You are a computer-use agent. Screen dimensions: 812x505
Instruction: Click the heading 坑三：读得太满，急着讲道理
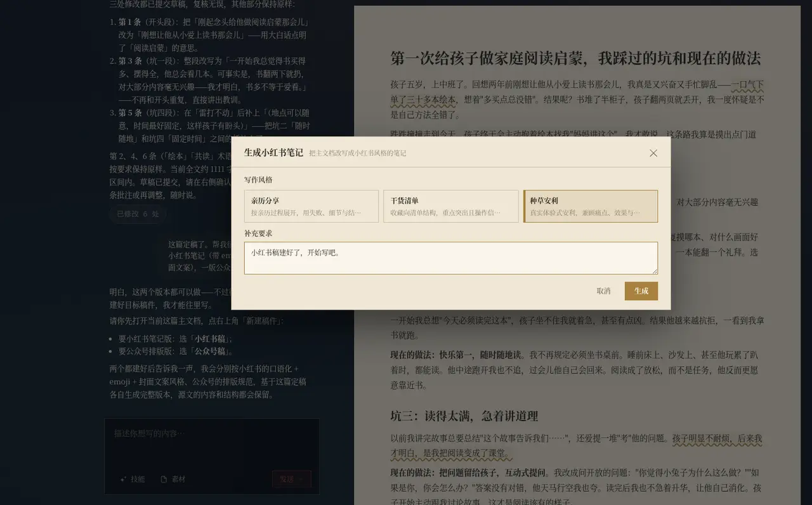[x=464, y=416]
